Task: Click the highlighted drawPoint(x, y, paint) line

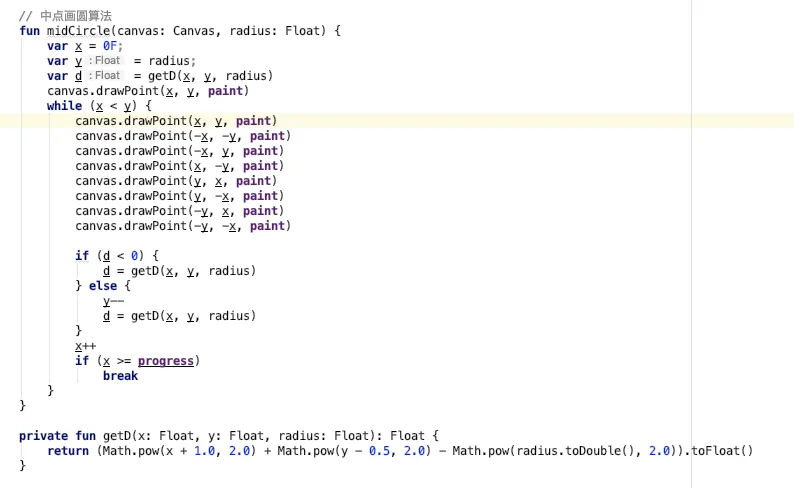Action: [x=175, y=121]
